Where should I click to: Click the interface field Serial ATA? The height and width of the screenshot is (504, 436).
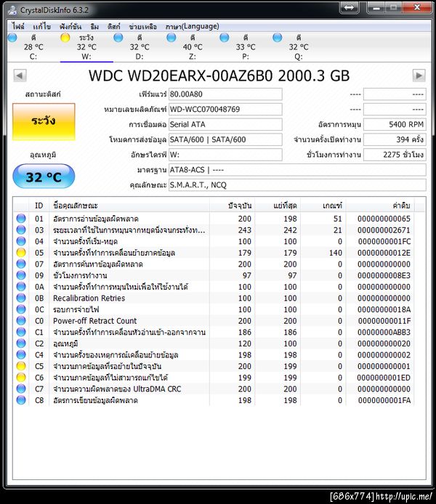(225, 125)
